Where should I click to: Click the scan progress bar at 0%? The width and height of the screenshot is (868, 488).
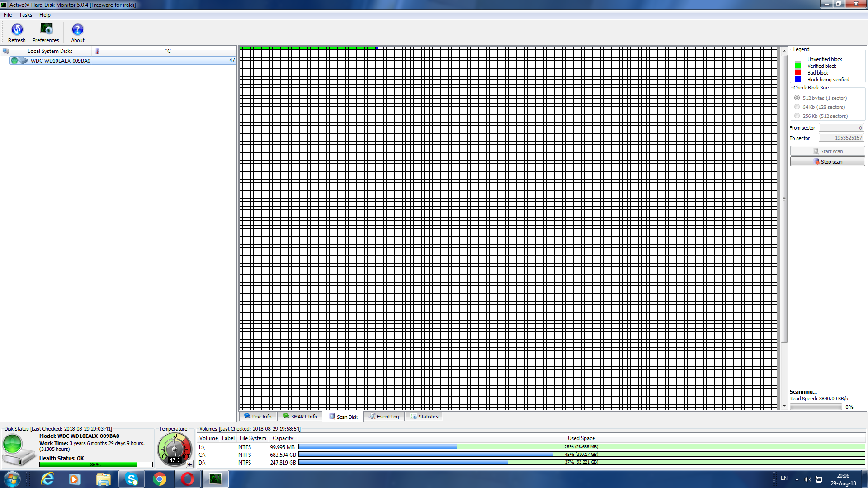point(816,407)
